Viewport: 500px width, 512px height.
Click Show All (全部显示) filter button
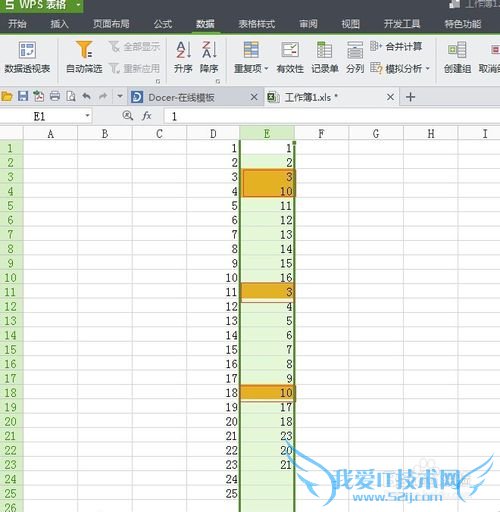point(135,47)
